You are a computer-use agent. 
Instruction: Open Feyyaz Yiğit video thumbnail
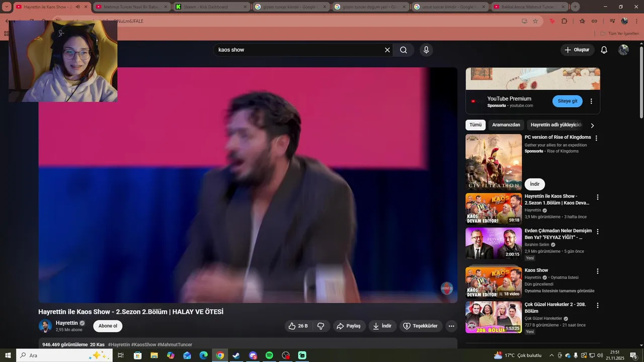coord(494,243)
